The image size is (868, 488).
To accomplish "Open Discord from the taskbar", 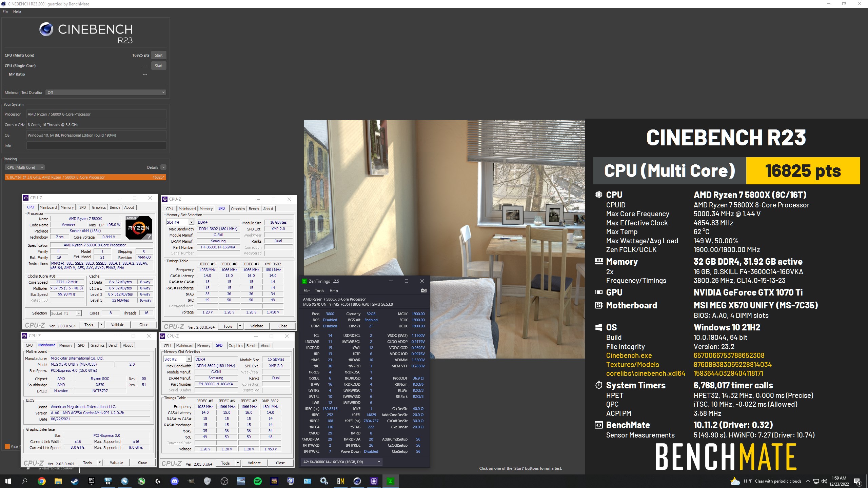I will [174, 481].
